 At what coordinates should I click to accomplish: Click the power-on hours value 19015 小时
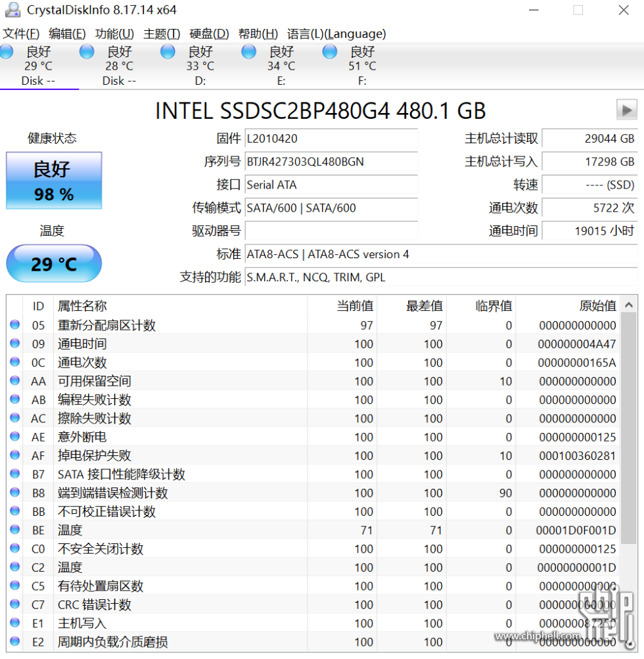589,231
